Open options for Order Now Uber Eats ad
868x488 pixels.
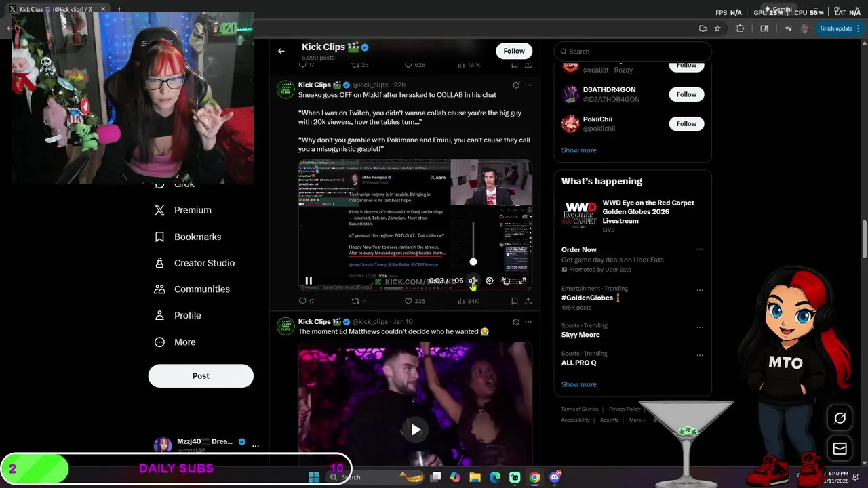tap(700, 249)
